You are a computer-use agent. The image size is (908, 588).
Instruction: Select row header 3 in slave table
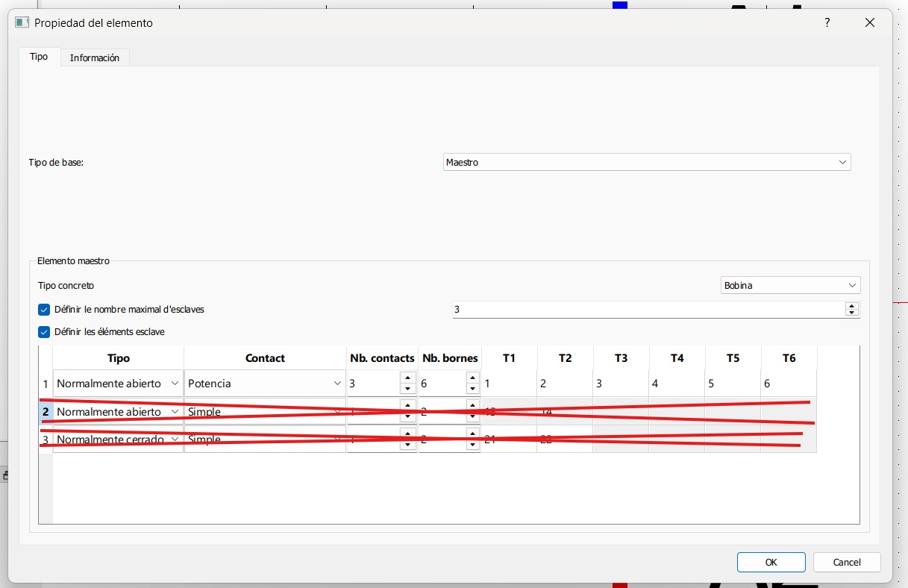point(46,440)
